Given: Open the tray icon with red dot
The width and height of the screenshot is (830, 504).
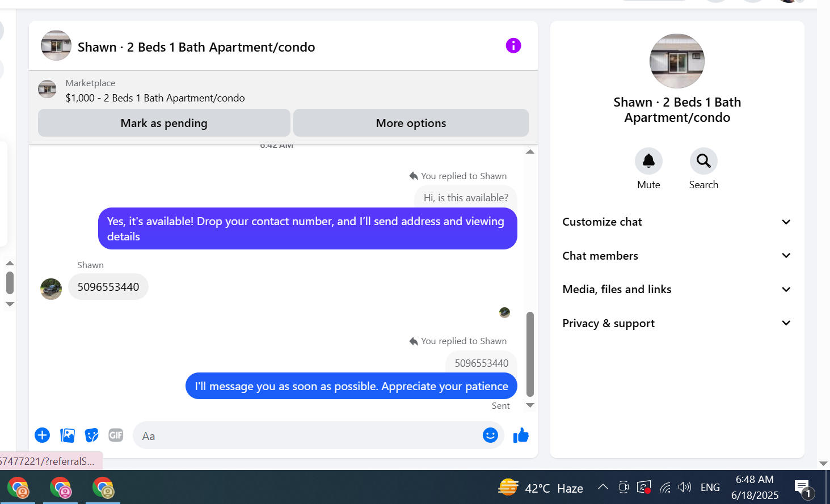Looking at the screenshot, I should click(x=644, y=487).
